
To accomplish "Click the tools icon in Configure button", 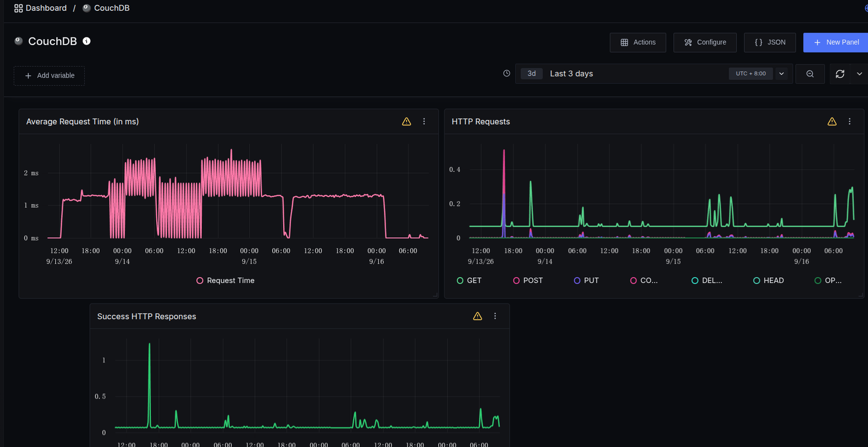I will tap(688, 42).
